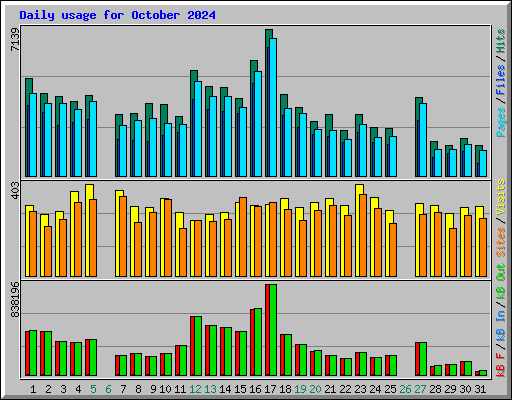This screenshot has width=512, height=400.
Task: Click day 6 label on the axis
Action: 108,389
